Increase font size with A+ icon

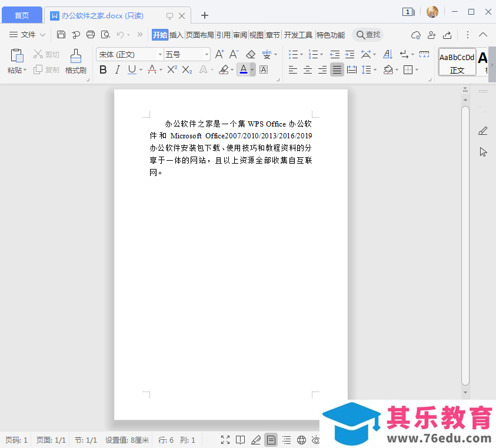tap(219, 54)
